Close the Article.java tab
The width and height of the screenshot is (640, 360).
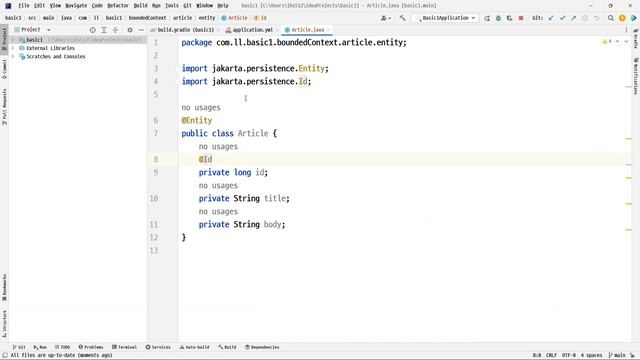click(328, 30)
